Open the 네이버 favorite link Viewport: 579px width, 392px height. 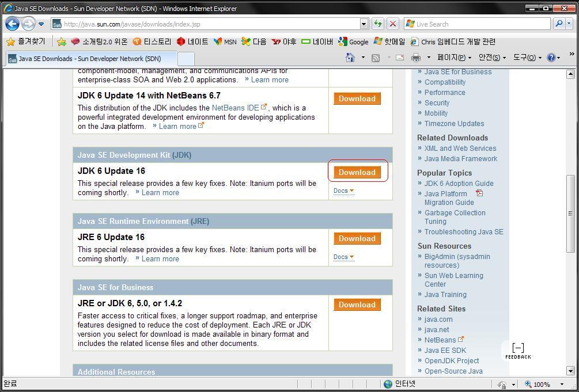pyautogui.click(x=317, y=41)
